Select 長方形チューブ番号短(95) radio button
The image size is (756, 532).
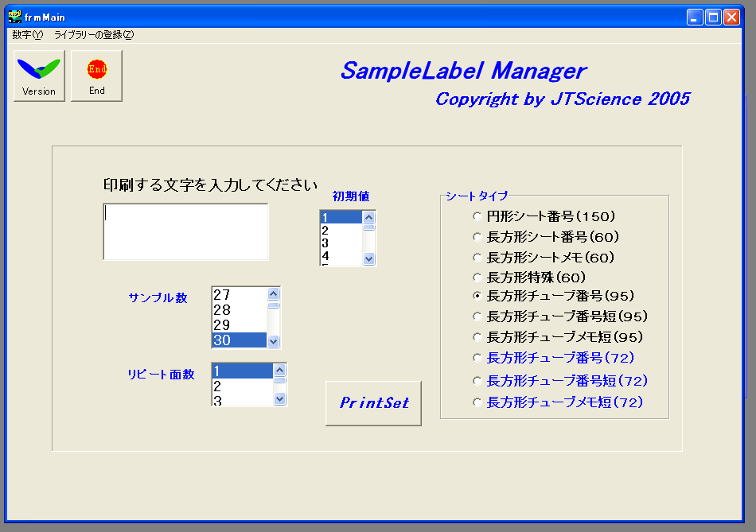coord(477,316)
